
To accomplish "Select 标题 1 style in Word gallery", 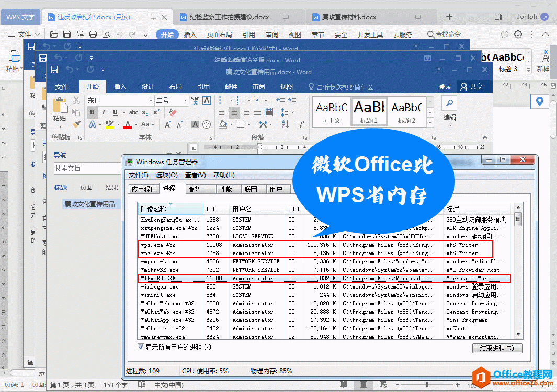I will tap(369, 112).
